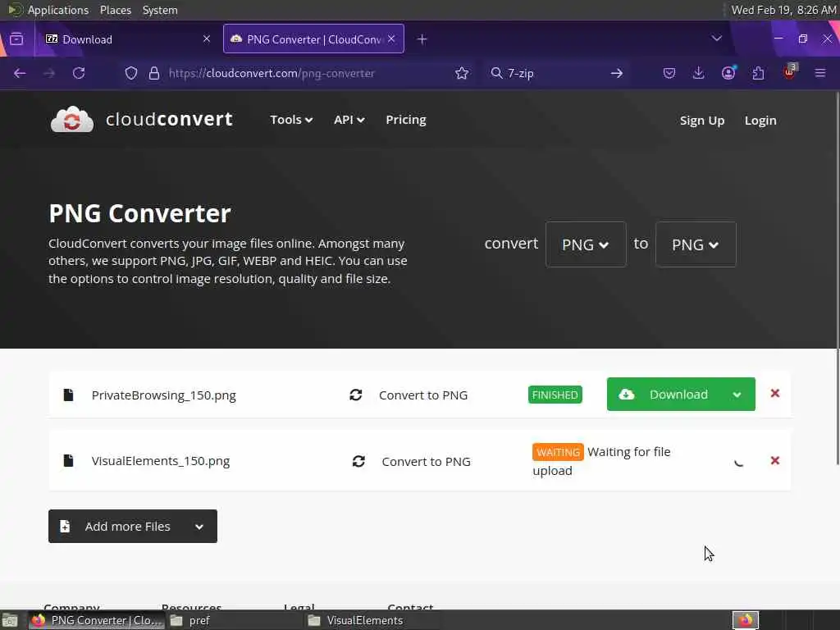This screenshot has width=840, height=630.
Task: Open the Pocket save icon
Action: tap(669, 73)
